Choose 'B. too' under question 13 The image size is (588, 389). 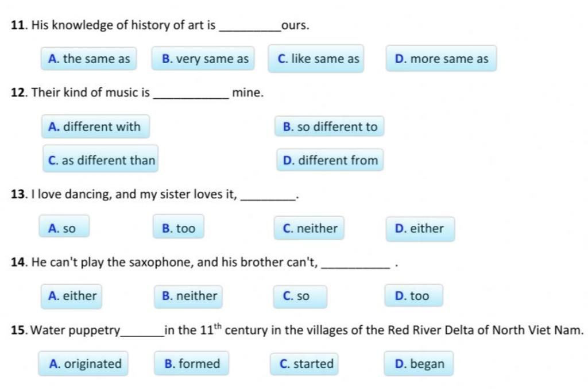pyautogui.click(x=179, y=228)
